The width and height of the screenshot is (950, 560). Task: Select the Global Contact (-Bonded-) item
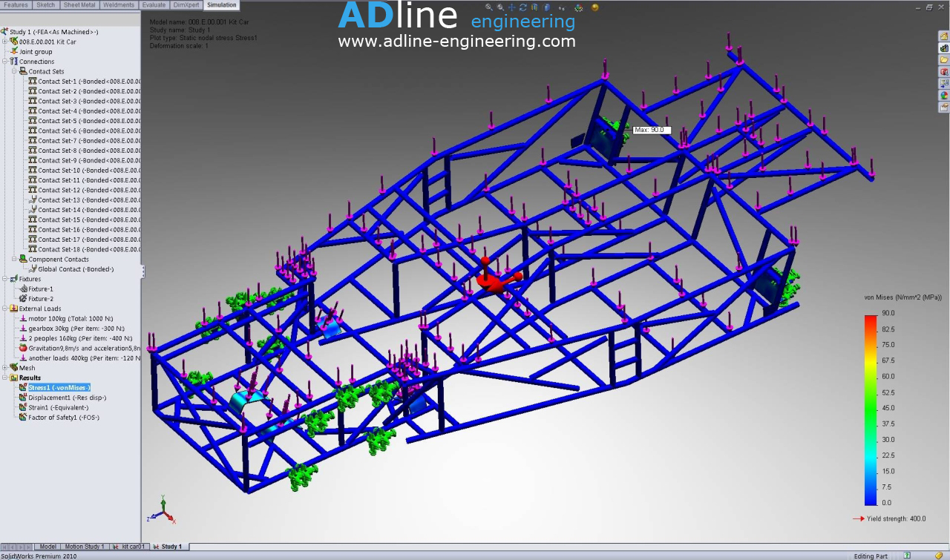76,269
